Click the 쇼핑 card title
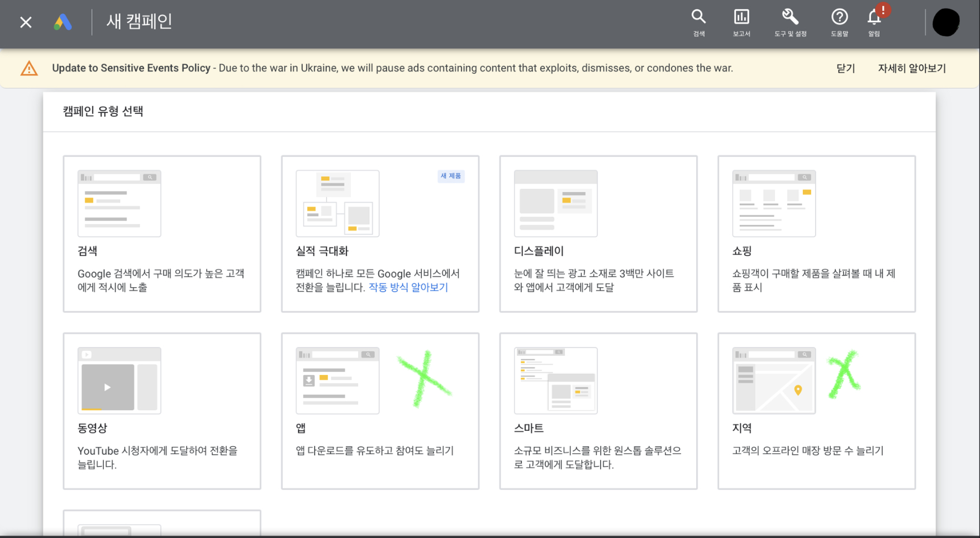The height and width of the screenshot is (538, 980). pyautogui.click(x=742, y=251)
